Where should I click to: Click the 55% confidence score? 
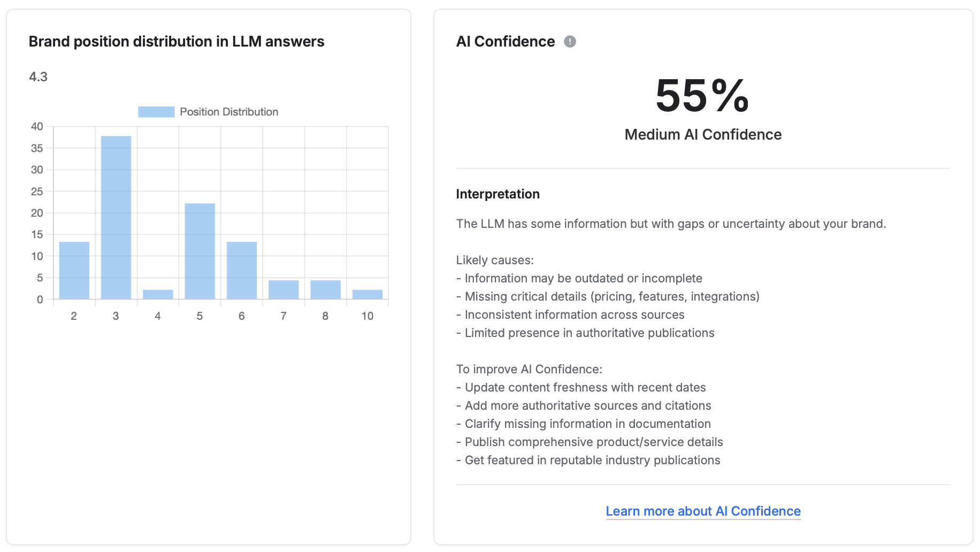tap(702, 96)
